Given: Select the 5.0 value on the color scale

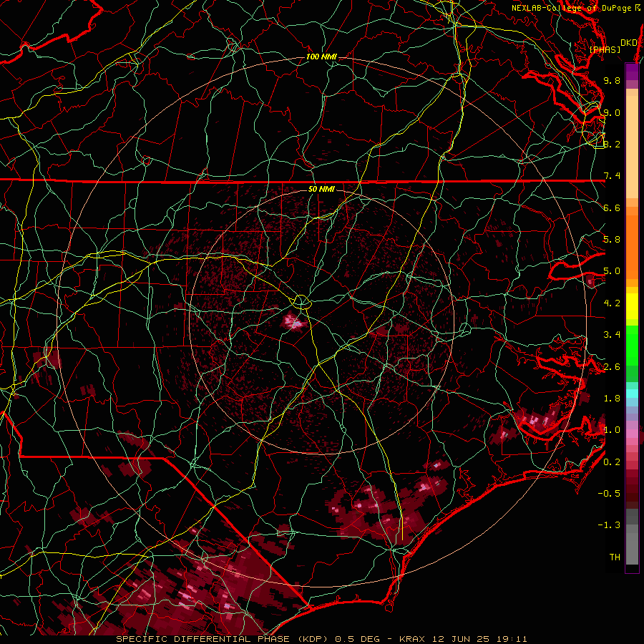Looking at the screenshot, I should 612,271.
